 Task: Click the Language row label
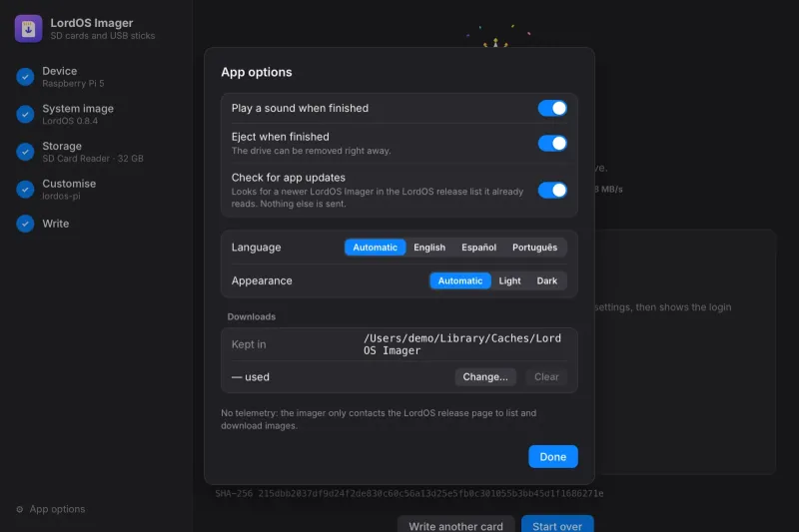(x=256, y=248)
